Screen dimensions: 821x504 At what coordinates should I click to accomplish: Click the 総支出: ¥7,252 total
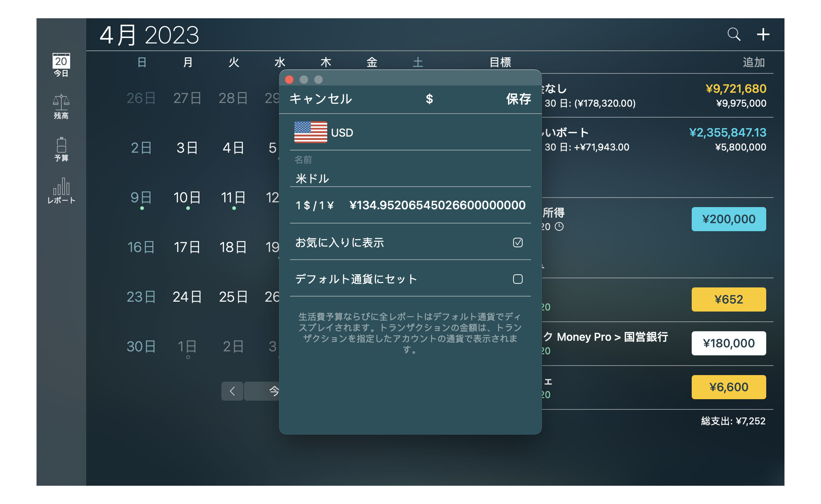(733, 421)
